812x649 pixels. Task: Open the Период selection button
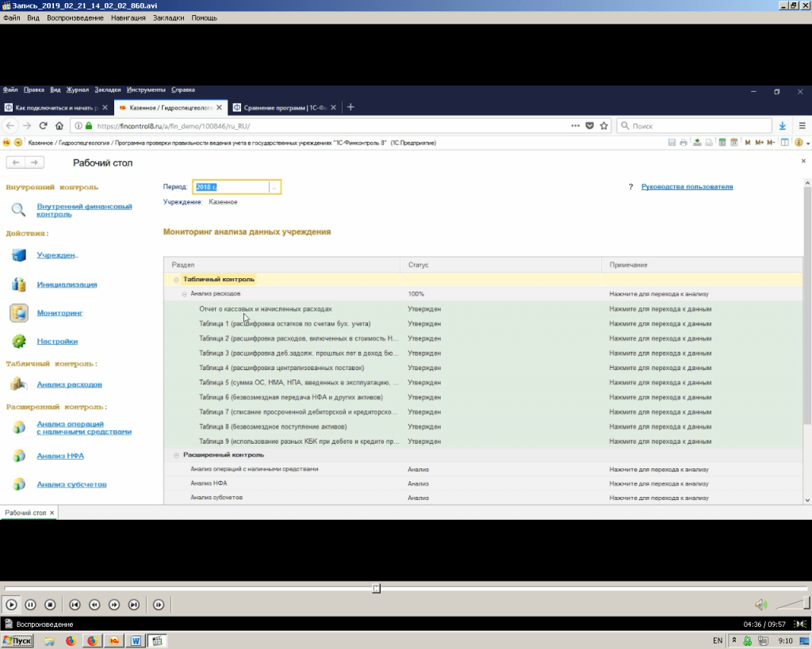[274, 187]
